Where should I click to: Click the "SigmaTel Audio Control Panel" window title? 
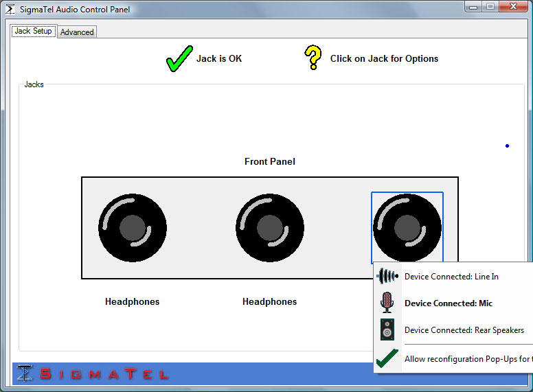click(75, 10)
